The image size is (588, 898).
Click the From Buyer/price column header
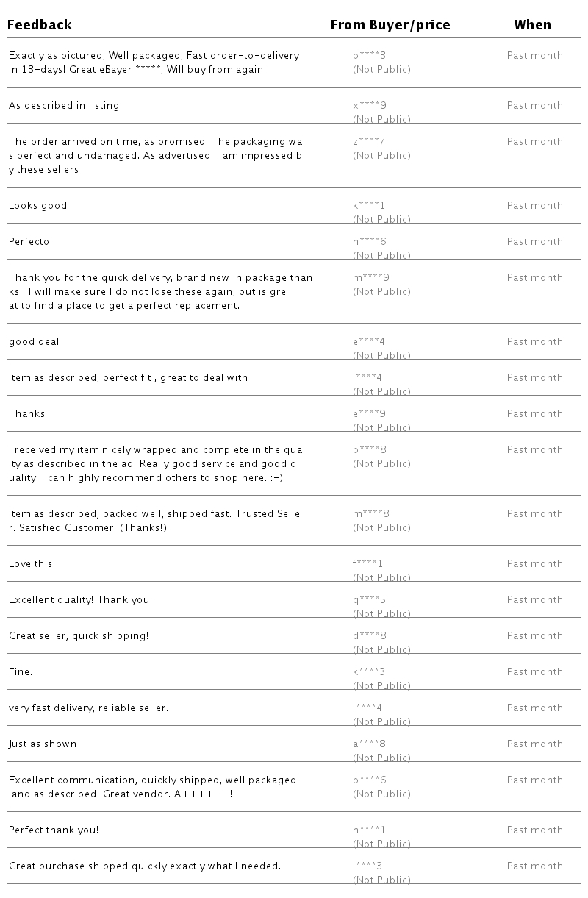(390, 25)
